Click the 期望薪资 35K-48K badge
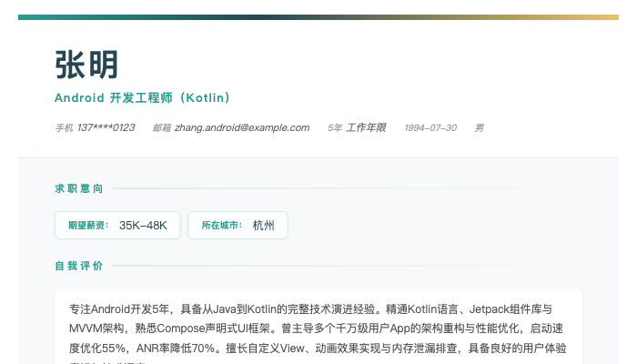Image resolution: width=637 pixels, height=364 pixels. [117, 225]
